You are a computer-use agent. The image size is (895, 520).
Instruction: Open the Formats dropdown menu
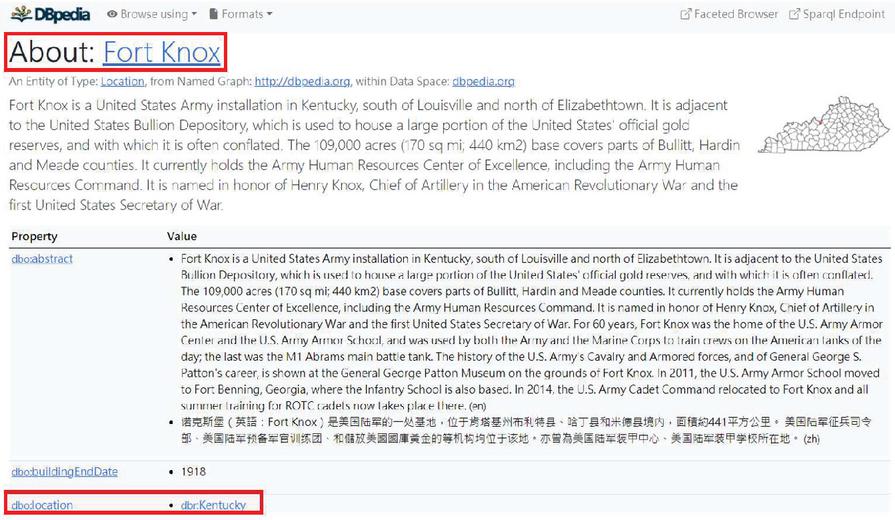[x=240, y=14]
